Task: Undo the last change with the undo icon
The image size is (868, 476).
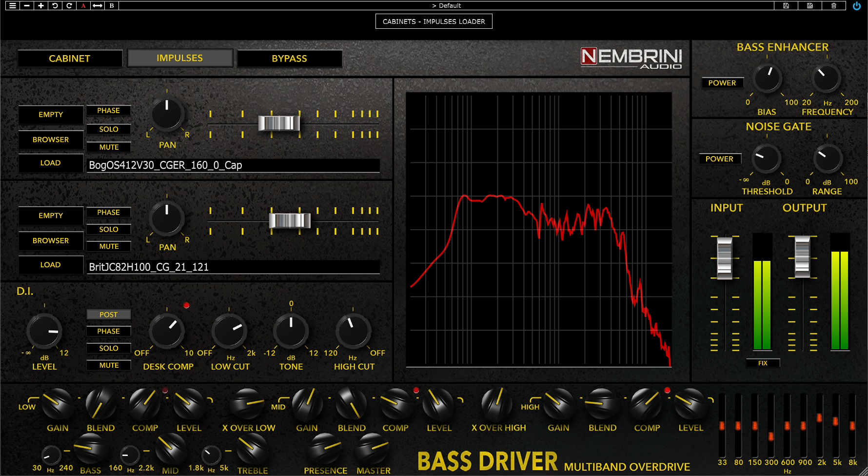Action: (55, 6)
